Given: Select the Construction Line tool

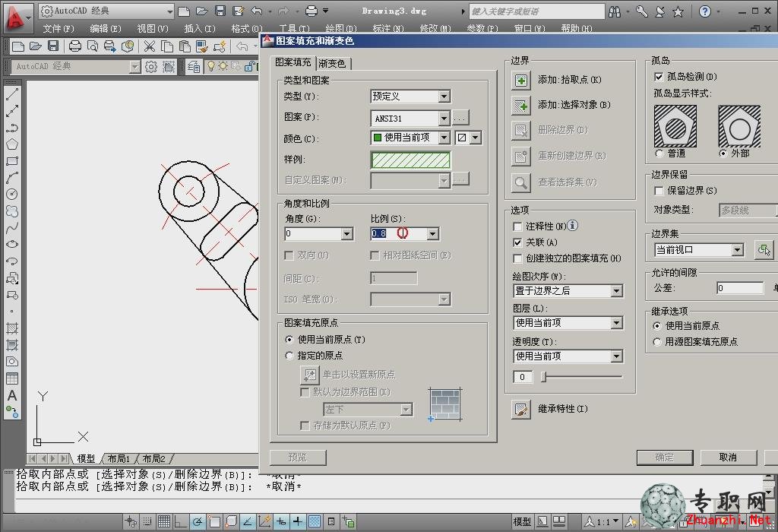Looking at the screenshot, I should click(12, 111).
